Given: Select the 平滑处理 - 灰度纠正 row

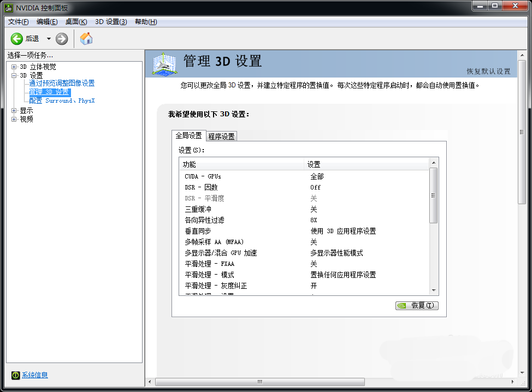Looking at the screenshot, I should coord(304,286).
